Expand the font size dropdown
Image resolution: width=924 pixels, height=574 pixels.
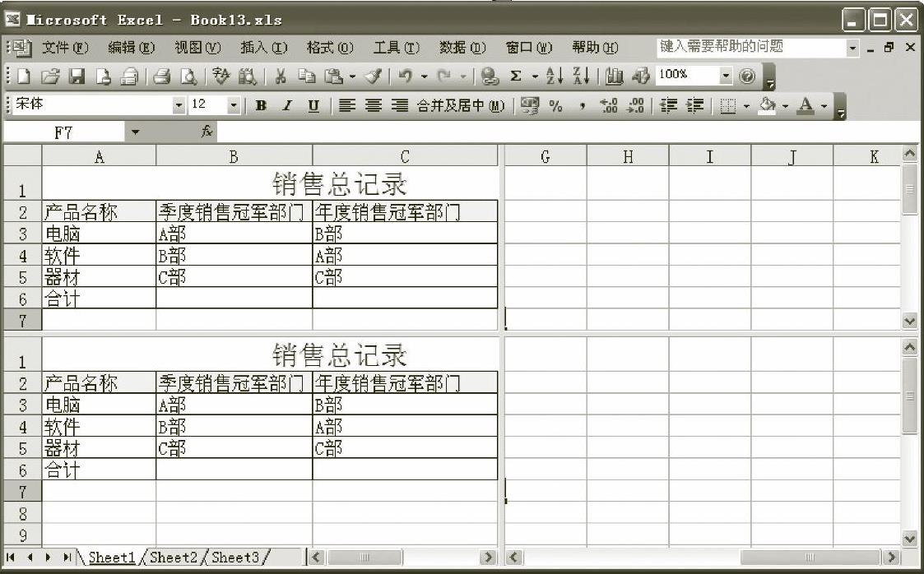click(x=234, y=106)
